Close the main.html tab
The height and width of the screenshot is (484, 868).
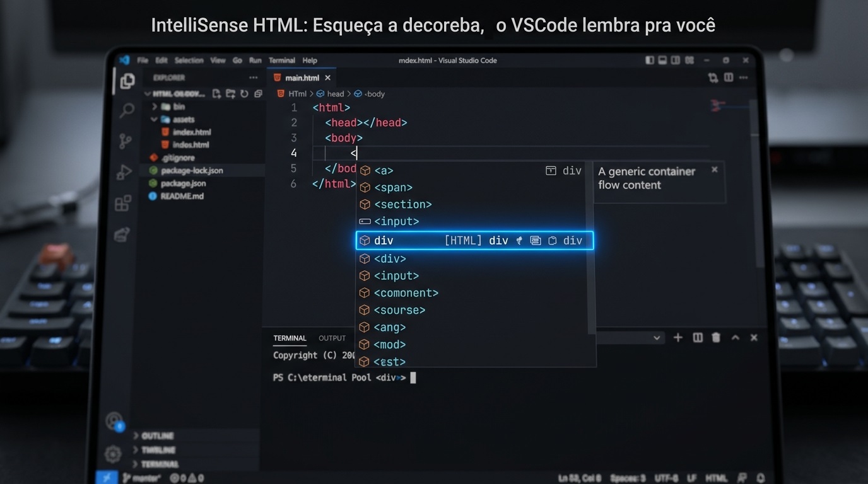(x=327, y=78)
